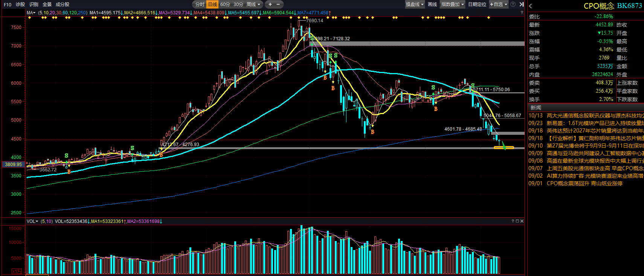Open the help question mark beside 自选

click(513, 4)
